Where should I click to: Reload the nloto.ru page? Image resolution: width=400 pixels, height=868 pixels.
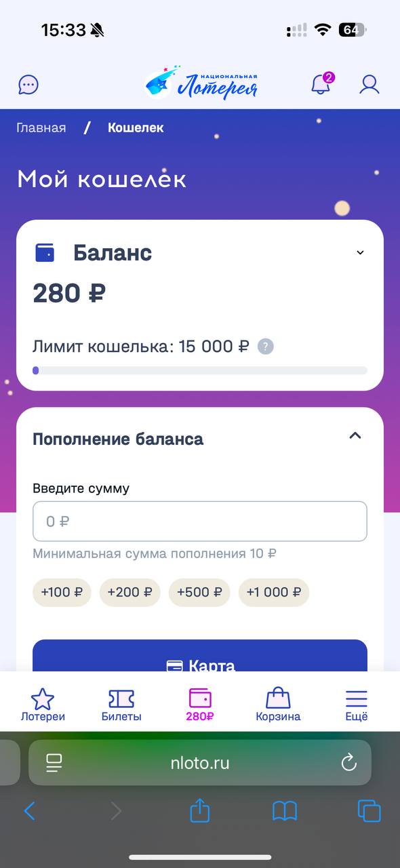348,763
